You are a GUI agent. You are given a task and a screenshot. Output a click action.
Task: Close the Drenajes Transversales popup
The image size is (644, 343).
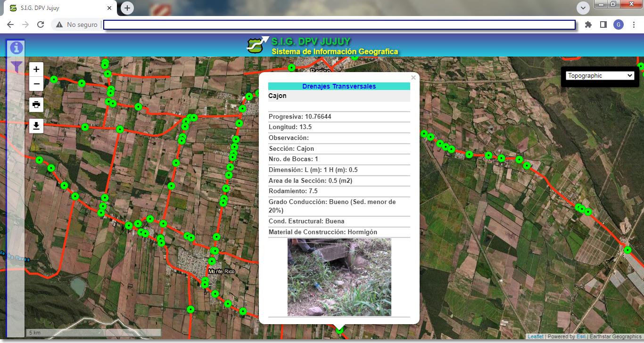413,78
